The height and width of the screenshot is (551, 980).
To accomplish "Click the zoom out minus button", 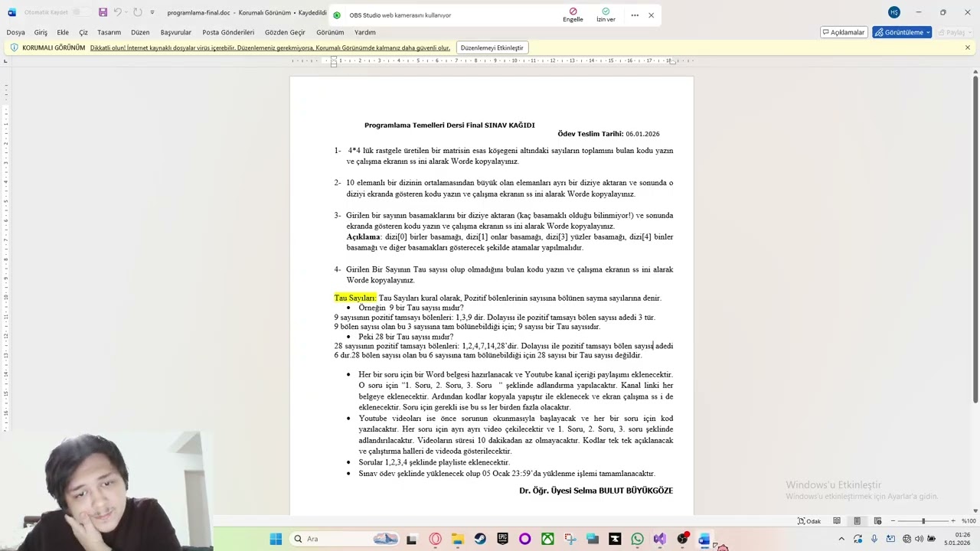I will (x=893, y=521).
